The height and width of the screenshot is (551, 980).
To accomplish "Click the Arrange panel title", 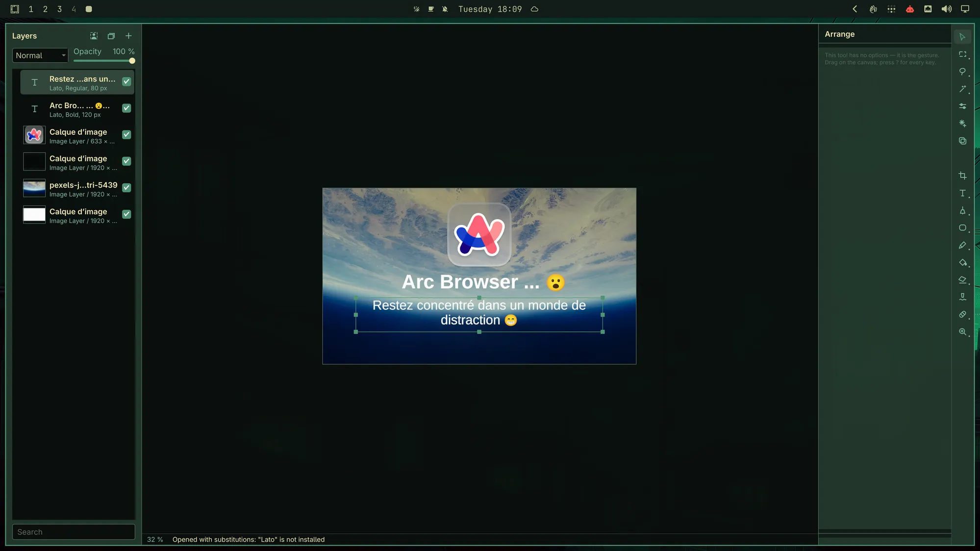I will [x=839, y=34].
